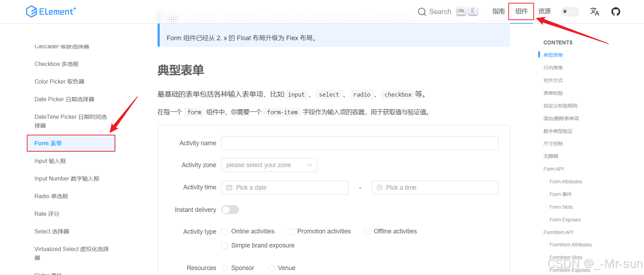Jump to Form Attributes in contents
Image resolution: width=644 pixels, height=275 pixels.
[566, 182]
